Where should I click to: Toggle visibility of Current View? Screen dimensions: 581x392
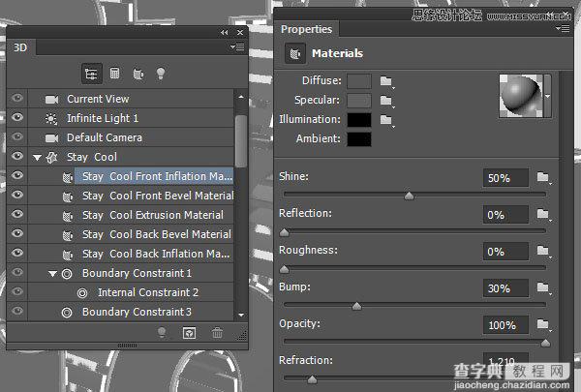click(17, 98)
